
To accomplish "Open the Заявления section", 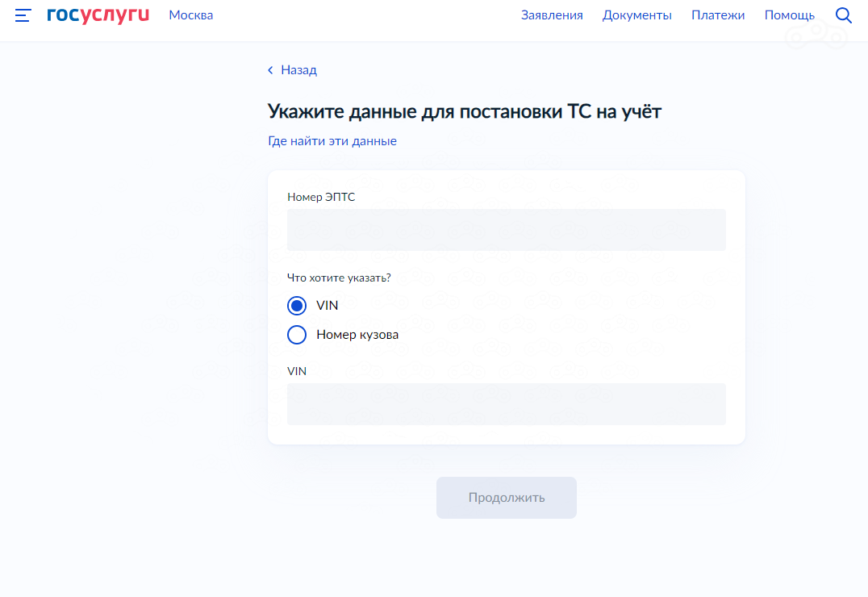I will tap(553, 15).
